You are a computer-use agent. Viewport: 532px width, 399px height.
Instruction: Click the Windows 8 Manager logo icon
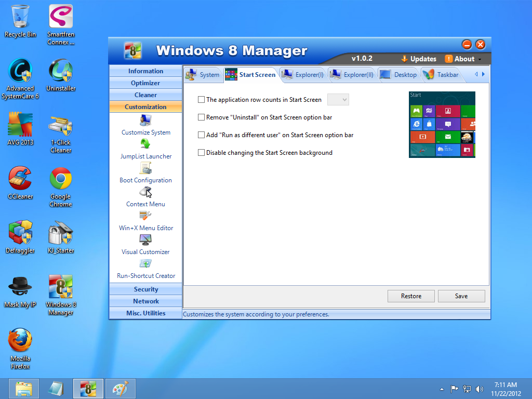click(x=132, y=51)
